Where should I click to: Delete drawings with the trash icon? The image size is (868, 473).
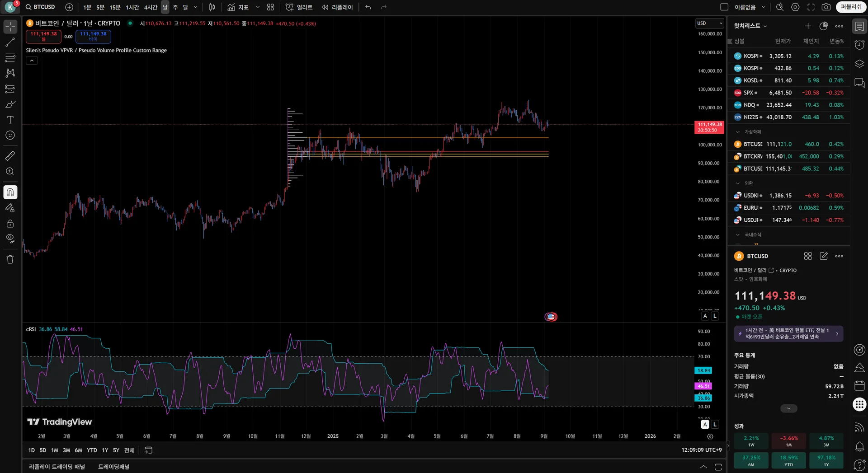[x=10, y=259]
